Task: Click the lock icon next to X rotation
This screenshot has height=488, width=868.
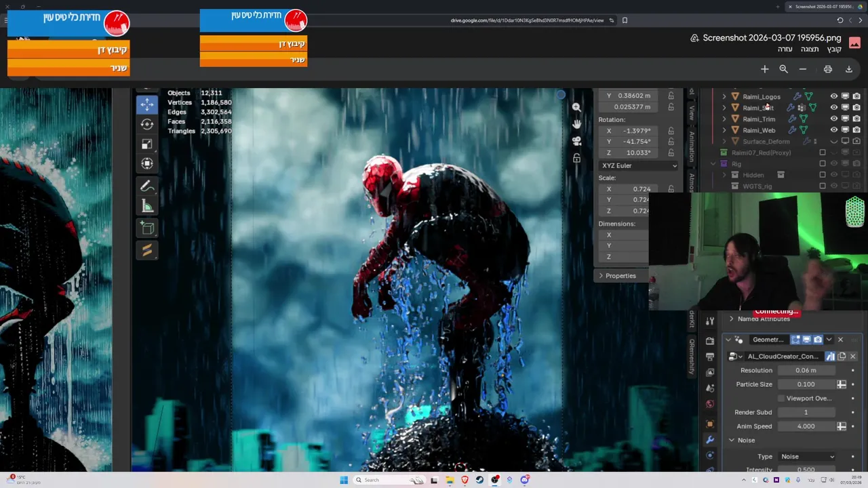Action: click(x=671, y=131)
